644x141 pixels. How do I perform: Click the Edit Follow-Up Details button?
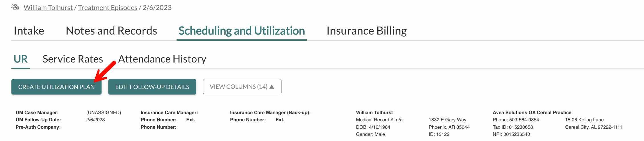152,87
